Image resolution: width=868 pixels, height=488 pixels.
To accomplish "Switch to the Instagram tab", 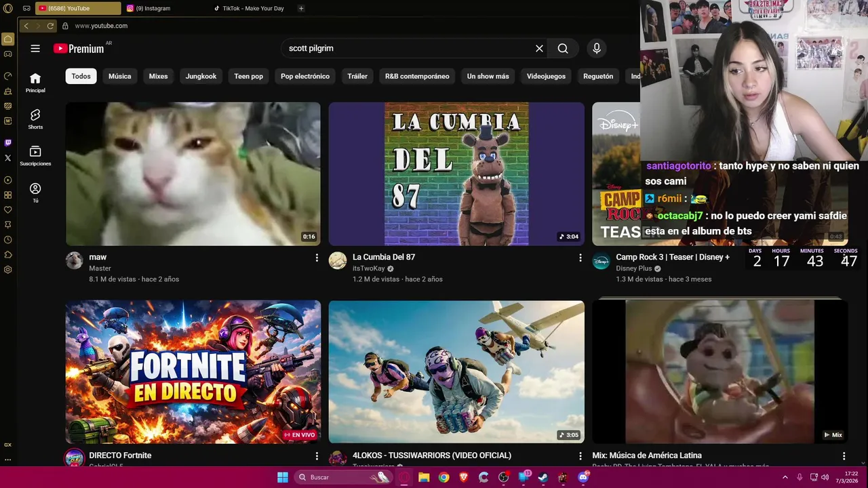I will 165,8.
